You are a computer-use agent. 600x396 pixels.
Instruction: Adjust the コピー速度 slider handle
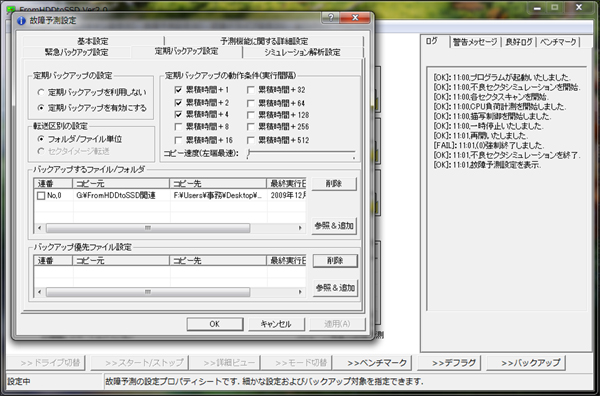coord(248,153)
